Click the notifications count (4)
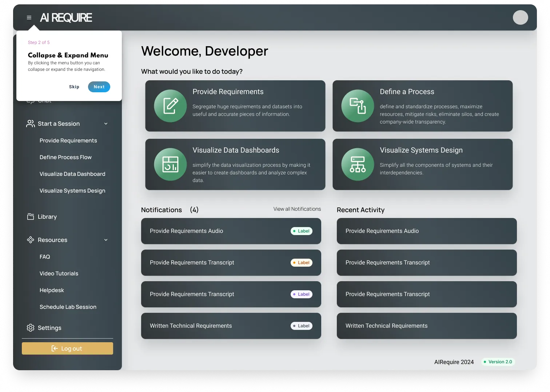Viewport: 550px width, 392px height. 194,210
